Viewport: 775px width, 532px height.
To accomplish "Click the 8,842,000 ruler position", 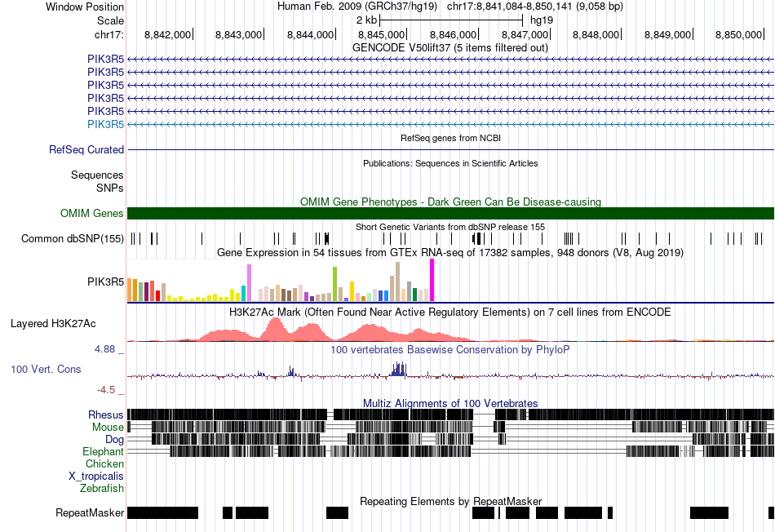I will [167, 34].
